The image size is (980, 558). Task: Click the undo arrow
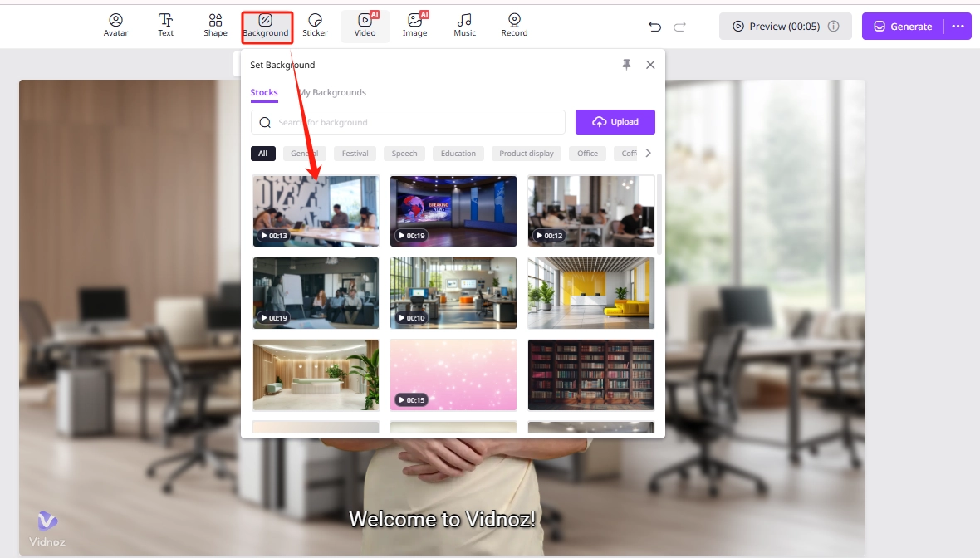point(654,27)
